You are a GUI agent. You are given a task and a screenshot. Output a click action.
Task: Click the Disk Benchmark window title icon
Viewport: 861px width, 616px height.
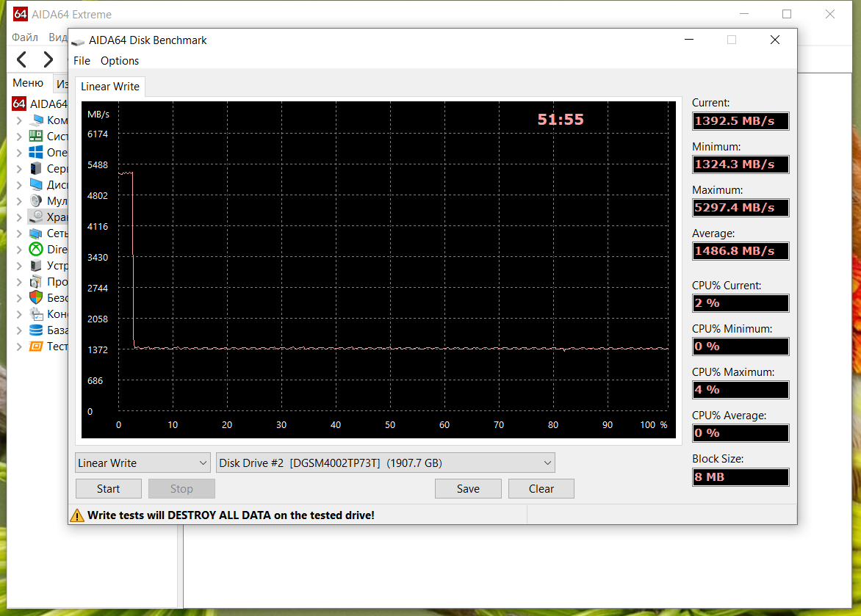coord(78,41)
